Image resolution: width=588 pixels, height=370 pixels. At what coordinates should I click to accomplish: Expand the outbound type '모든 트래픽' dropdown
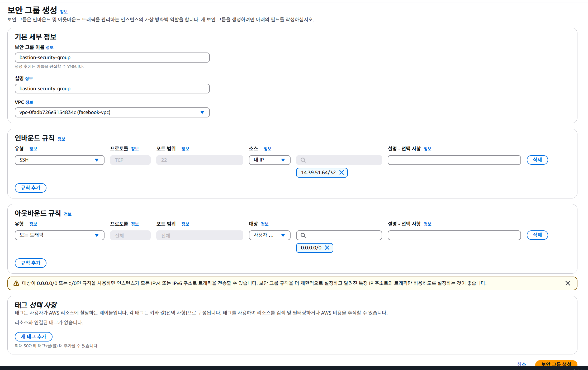tap(59, 235)
